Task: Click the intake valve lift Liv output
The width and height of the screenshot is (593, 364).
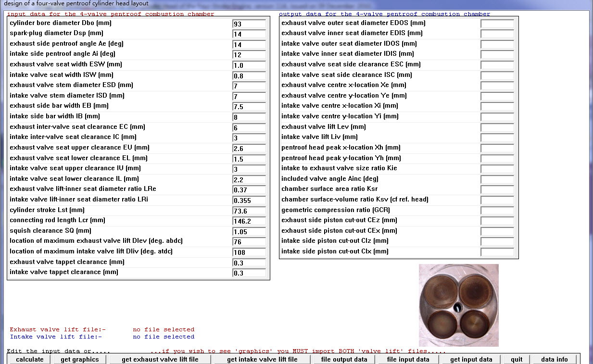Action: 497,138
